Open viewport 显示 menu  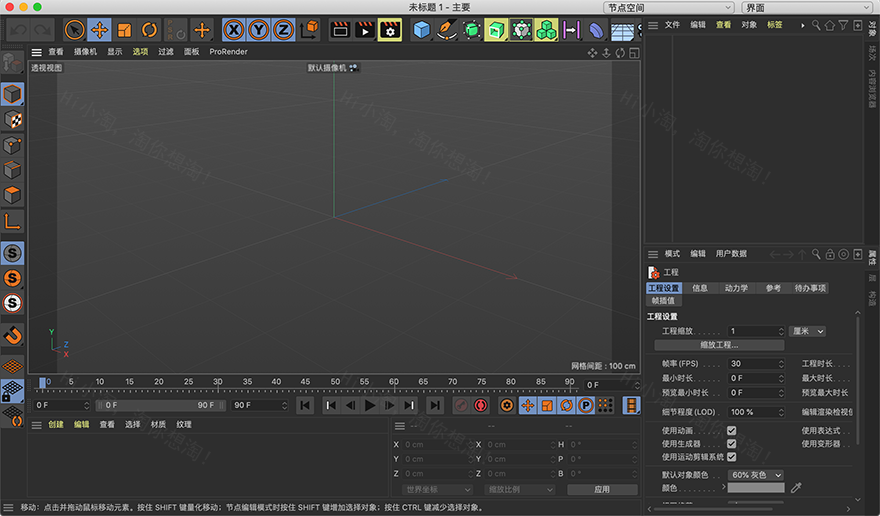pyautogui.click(x=114, y=52)
